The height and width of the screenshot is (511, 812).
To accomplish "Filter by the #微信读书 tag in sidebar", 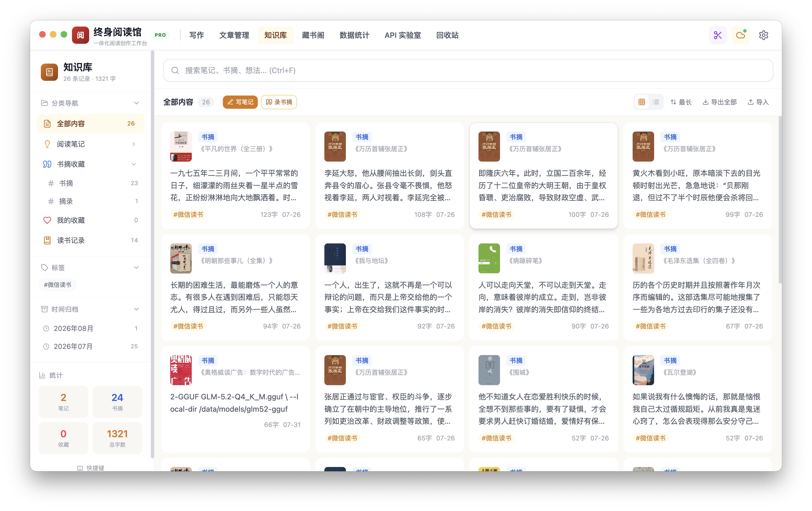I will click(x=58, y=285).
